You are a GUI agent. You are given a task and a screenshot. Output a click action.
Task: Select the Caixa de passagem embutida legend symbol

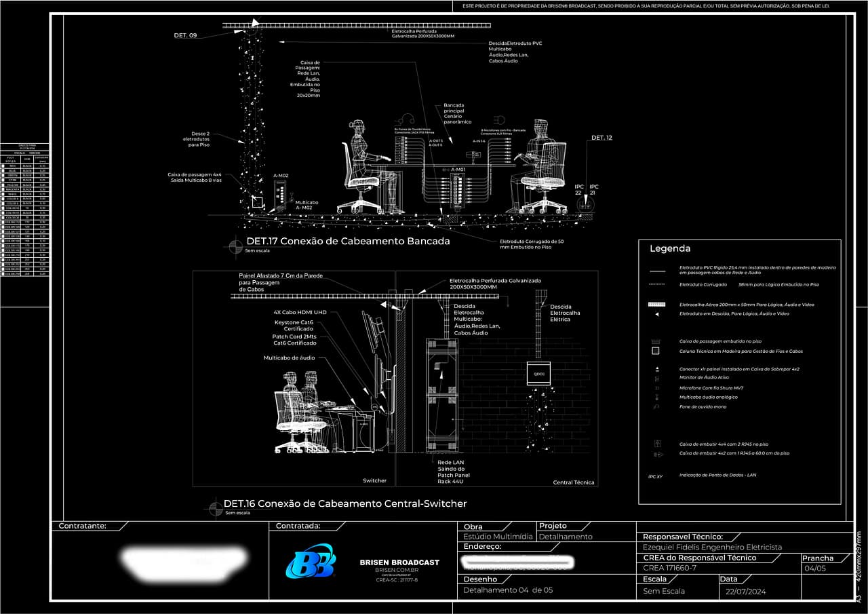point(656,341)
